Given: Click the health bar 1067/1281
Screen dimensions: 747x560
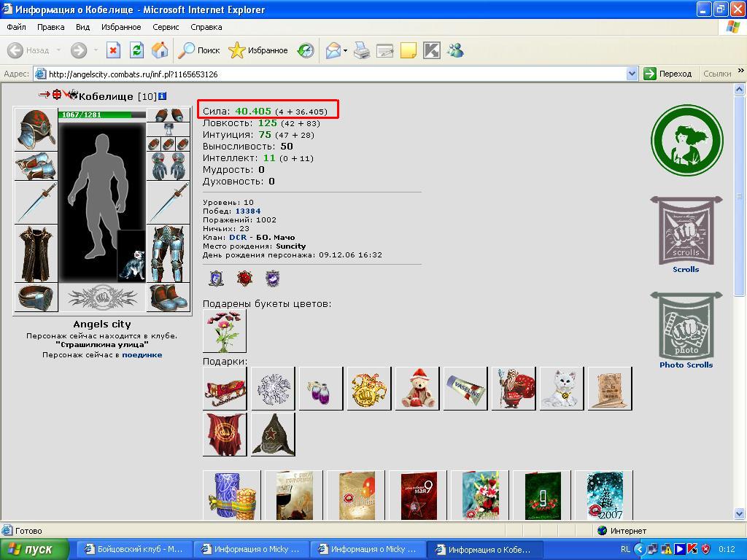Looking at the screenshot, I should click(102, 114).
